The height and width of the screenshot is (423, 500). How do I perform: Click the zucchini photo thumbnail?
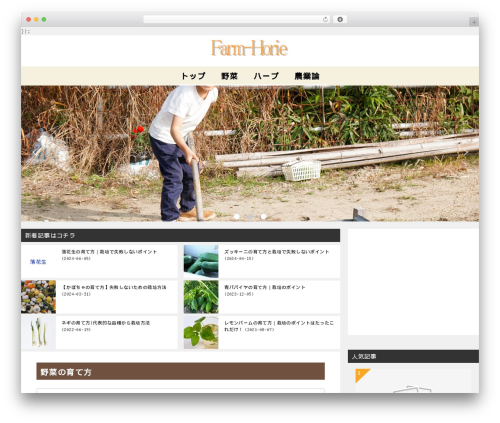tap(201, 262)
